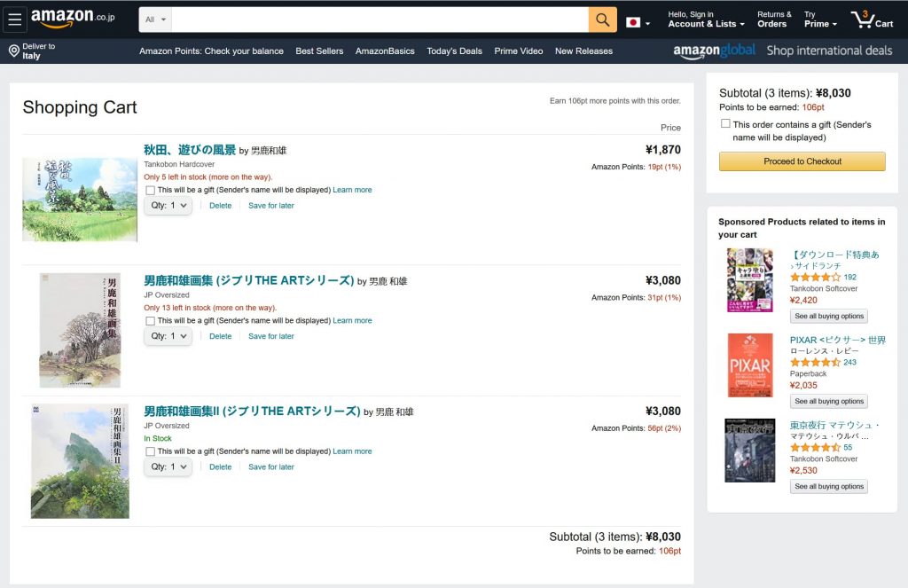Browse New Releases
Viewport: 908px width, 588px height.
click(583, 51)
